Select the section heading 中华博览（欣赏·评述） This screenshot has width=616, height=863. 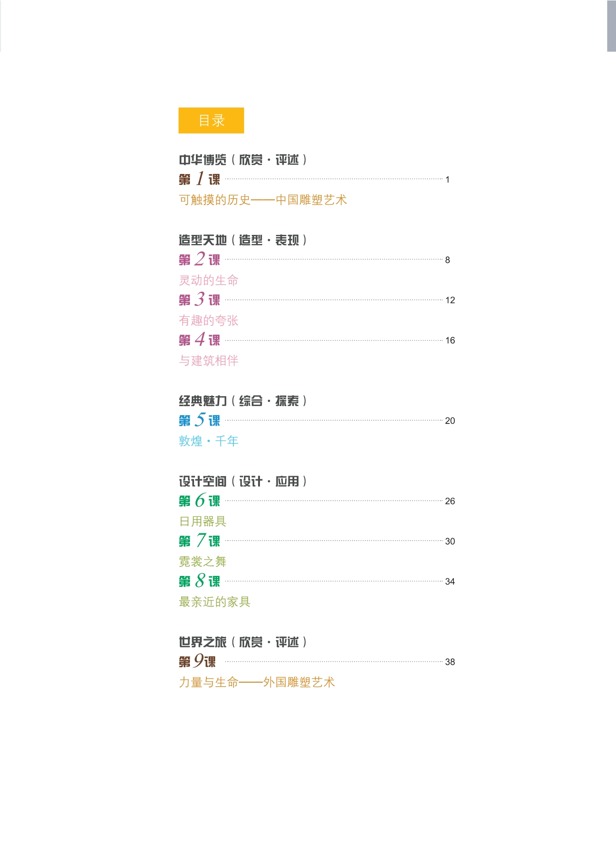(243, 160)
